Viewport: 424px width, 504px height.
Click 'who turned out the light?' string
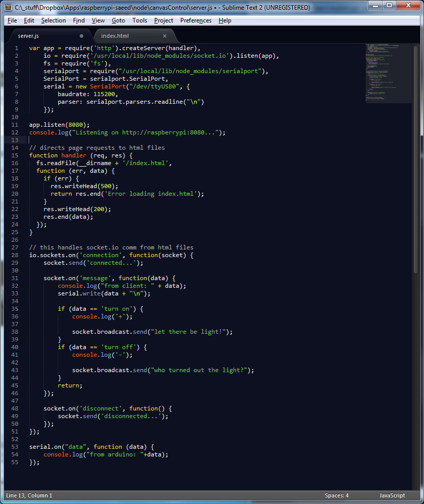pyautogui.click(x=199, y=370)
